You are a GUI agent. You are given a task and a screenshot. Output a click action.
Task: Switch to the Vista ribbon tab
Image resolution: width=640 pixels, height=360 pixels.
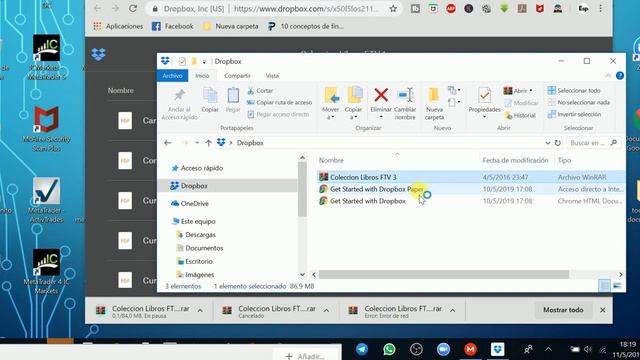pos(272,76)
